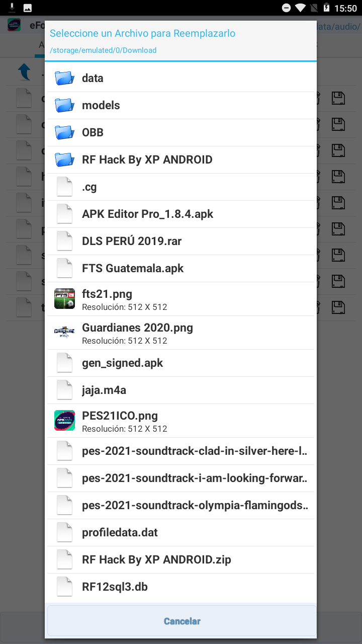Click 'Guardianes 2020.png' file name
This screenshot has width=362, height=644.
tap(137, 328)
